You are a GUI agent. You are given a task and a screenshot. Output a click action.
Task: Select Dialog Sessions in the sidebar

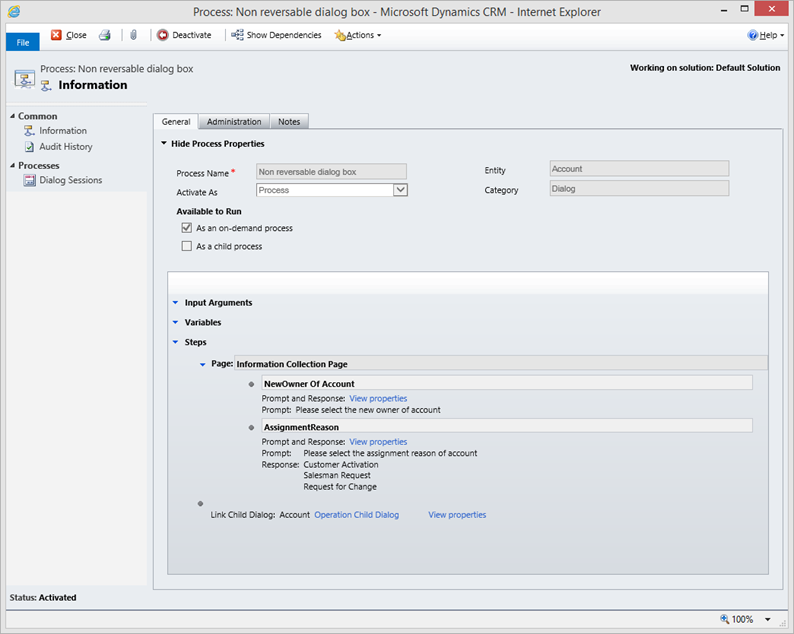tap(71, 180)
